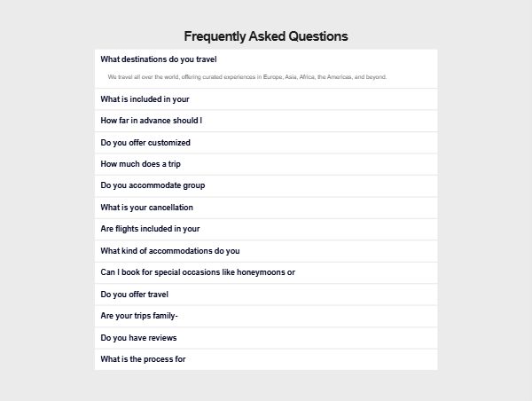Select the 'Frequently Asked Questions' heading
This screenshot has width=532, height=401.
pos(266,36)
